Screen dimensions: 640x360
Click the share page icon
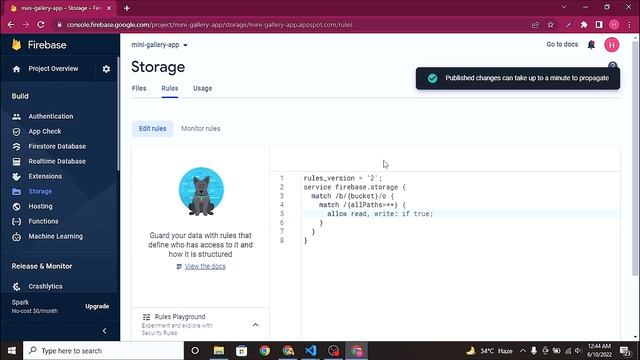click(x=535, y=25)
